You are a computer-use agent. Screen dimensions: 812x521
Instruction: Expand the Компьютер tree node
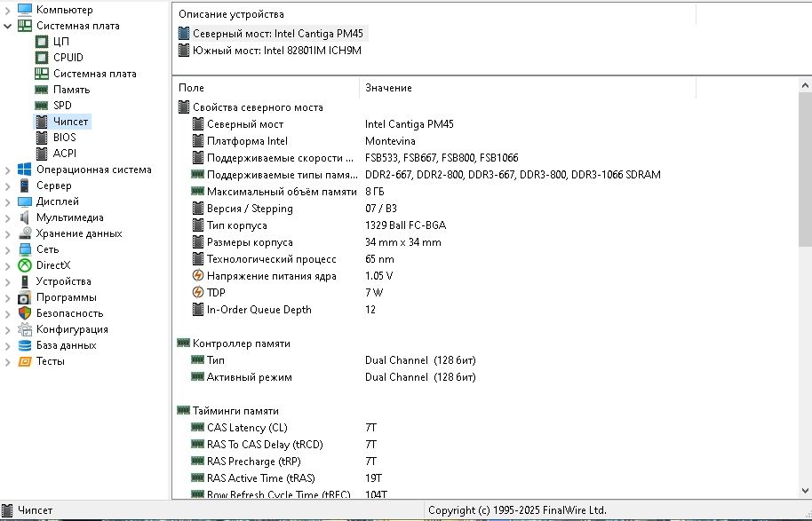coord(7,10)
